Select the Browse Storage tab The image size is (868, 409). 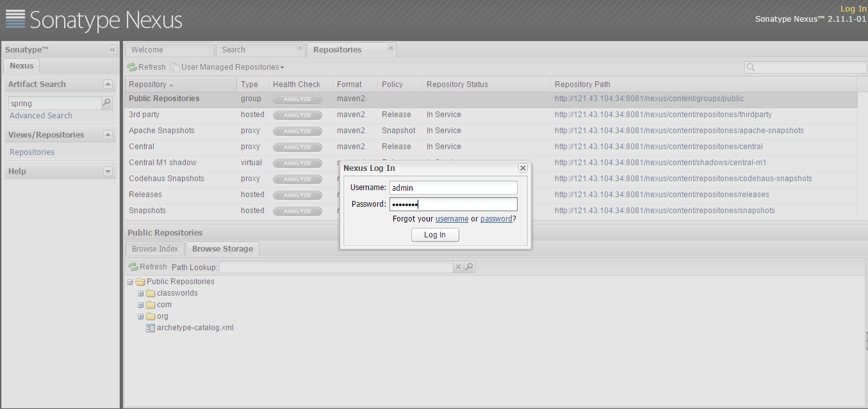tap(222, 249)
